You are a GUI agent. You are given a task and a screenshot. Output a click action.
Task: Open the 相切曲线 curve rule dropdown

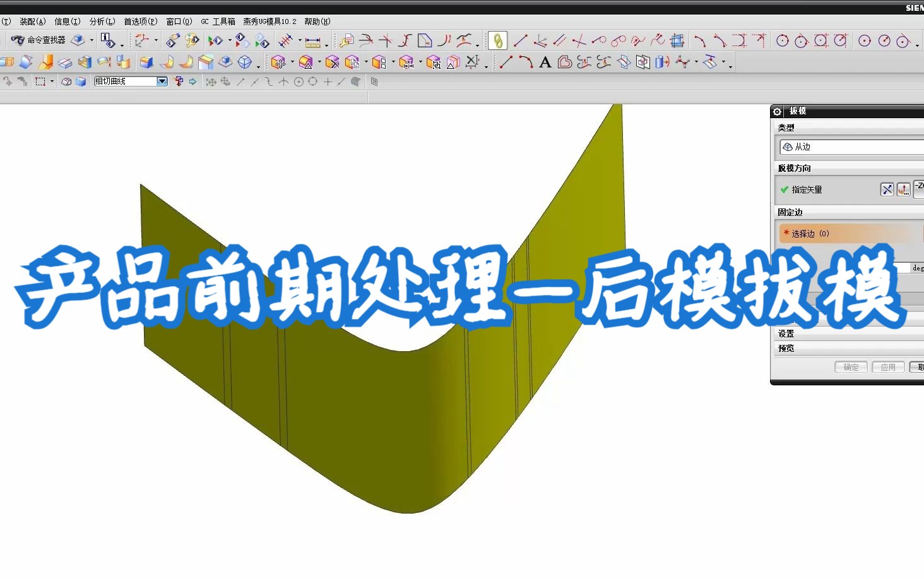pyautogui.click(x=162, y=81)
